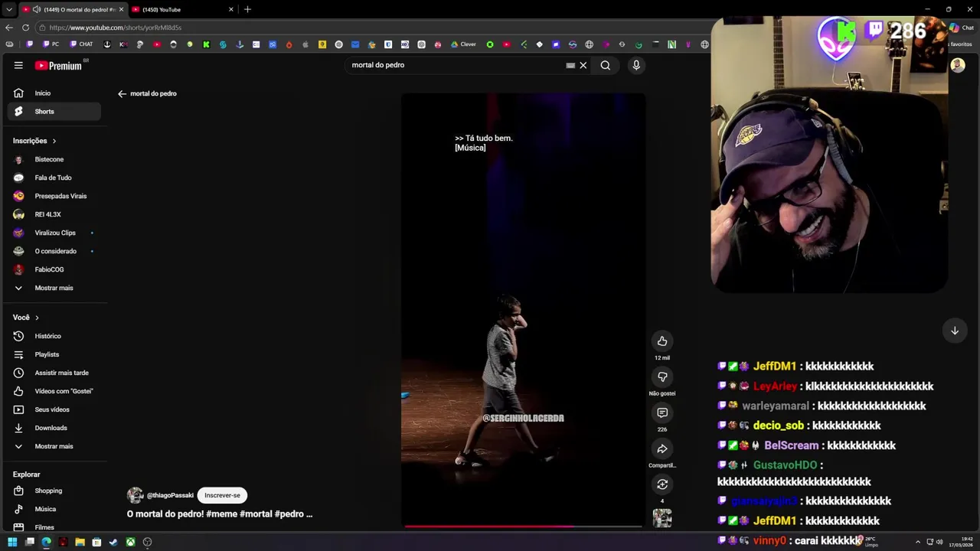Open a new browser tab

click(x=247, y=9)
